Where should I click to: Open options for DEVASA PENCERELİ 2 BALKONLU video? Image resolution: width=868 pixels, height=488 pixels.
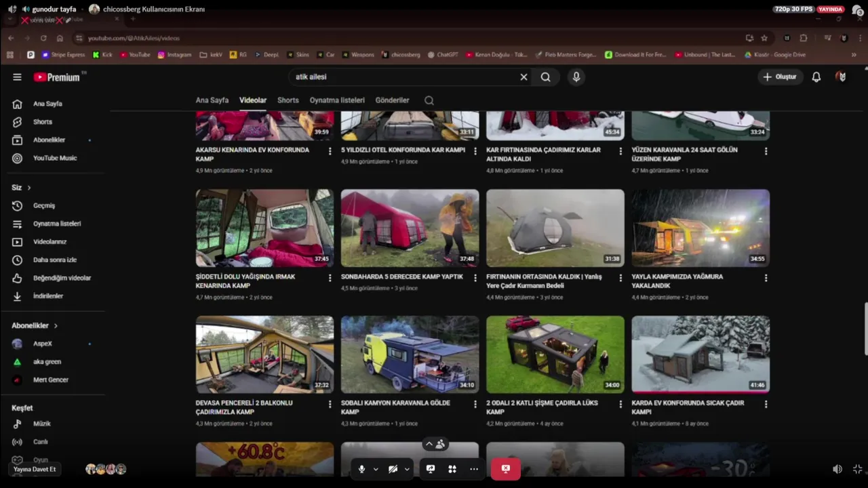click(330, 404)
